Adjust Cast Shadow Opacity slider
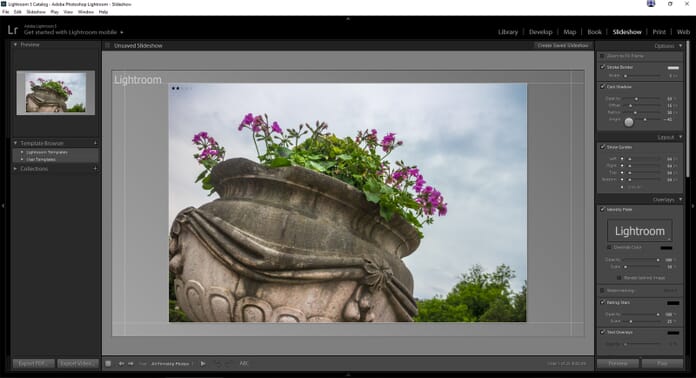The image size is (696, 378). (x=636, y=98)
